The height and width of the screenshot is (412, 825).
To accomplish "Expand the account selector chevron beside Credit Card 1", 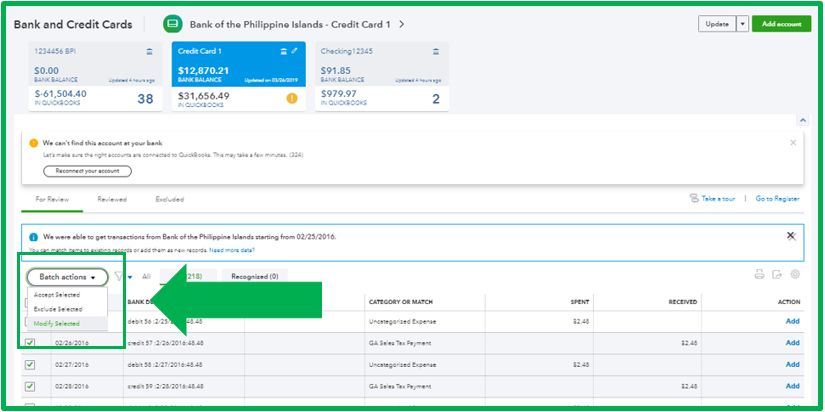I will point(401,24).
